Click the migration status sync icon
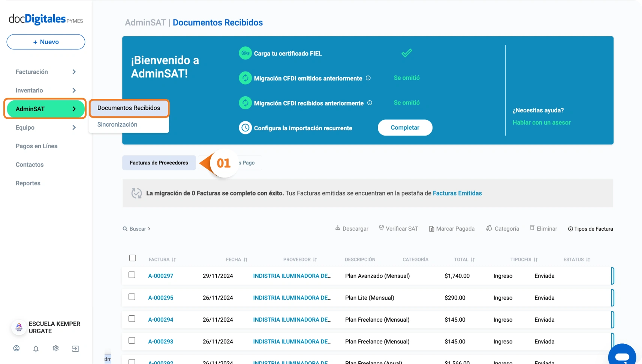 point(136,193)
